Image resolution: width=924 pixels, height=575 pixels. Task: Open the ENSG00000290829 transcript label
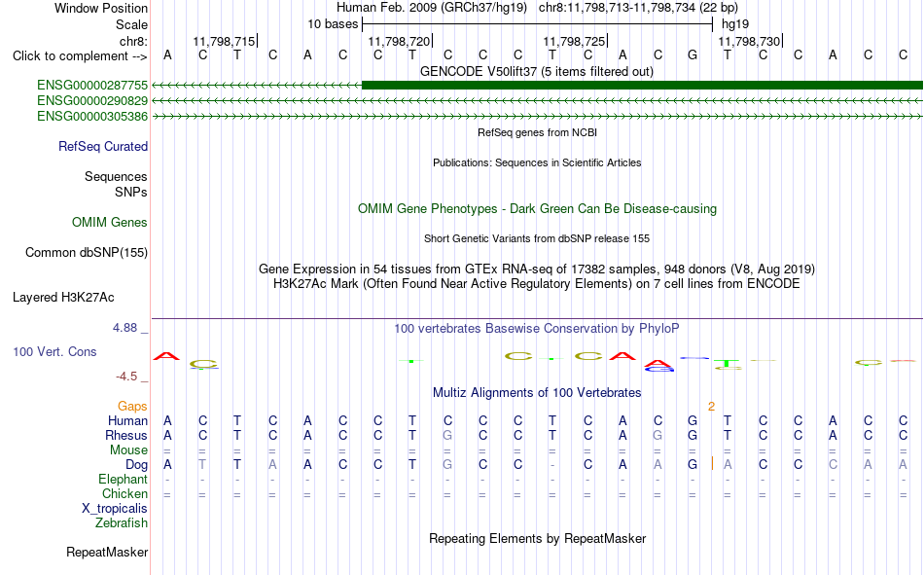[x=92, y=101]
